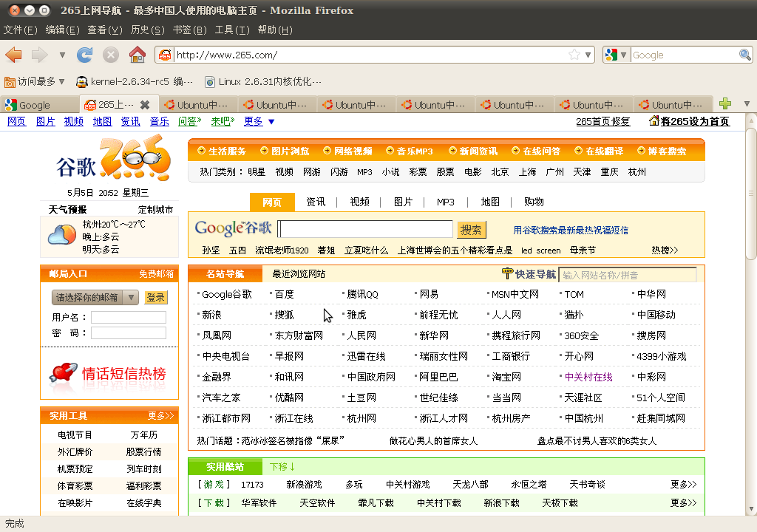Open the 生活服务 category link
The height and width of the screenshot is (532, 757).
pos(227,151)
